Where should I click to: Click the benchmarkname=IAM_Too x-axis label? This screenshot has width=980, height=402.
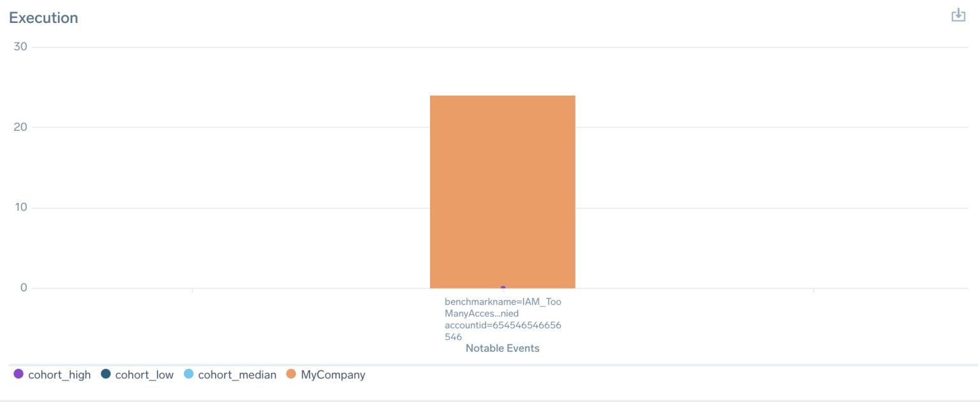[x=503, y=302]
